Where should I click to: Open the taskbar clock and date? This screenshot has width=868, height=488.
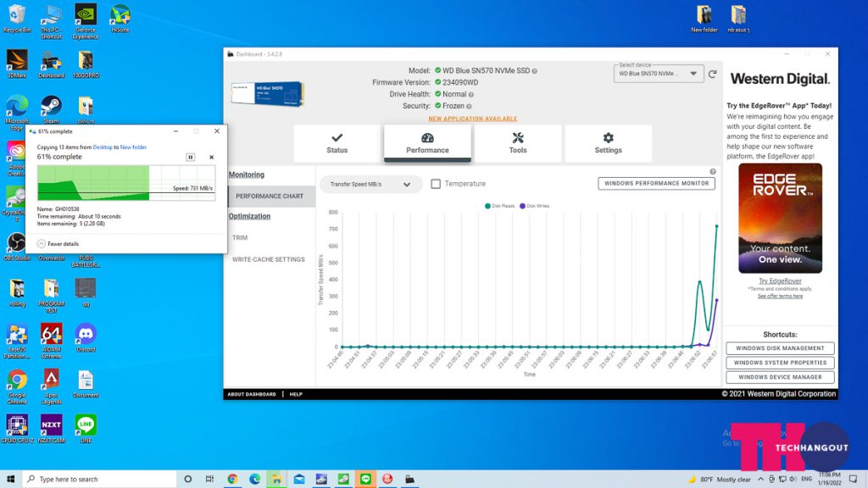pos(829,480)
